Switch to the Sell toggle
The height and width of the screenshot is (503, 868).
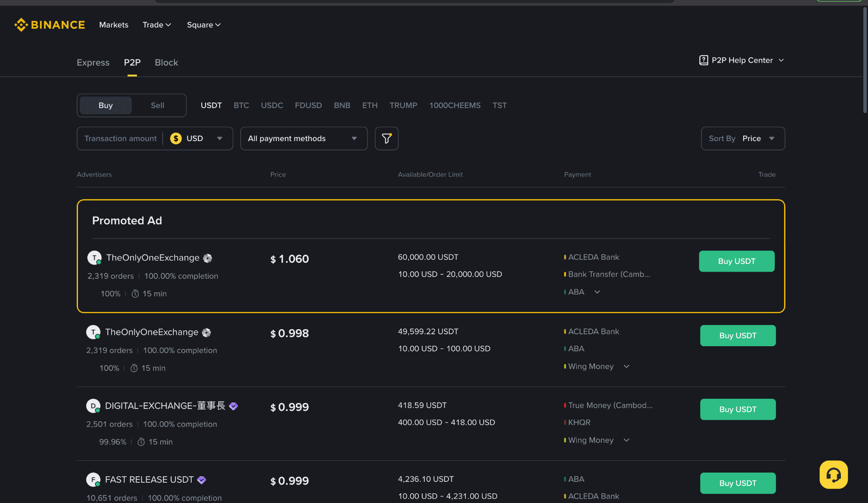point(158,105)
